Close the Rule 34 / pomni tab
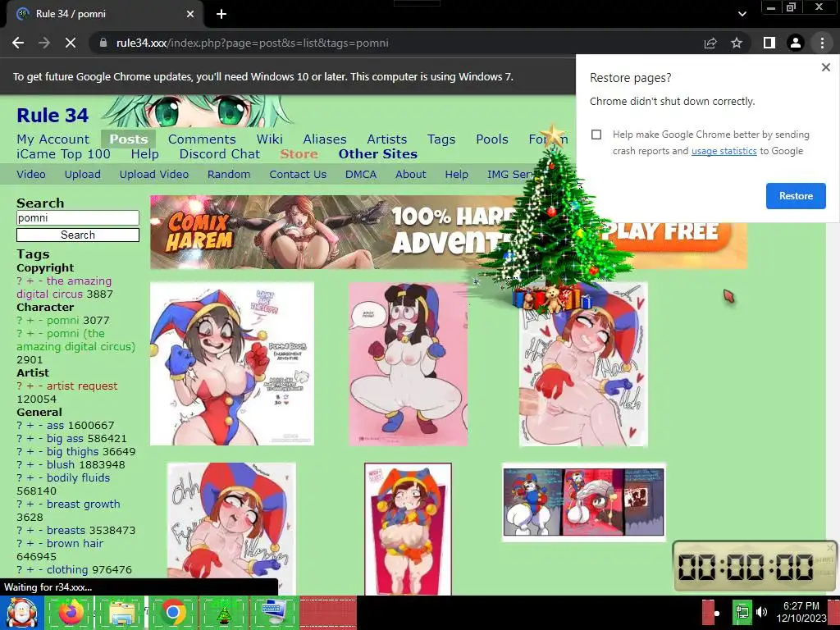 (190, 14)
